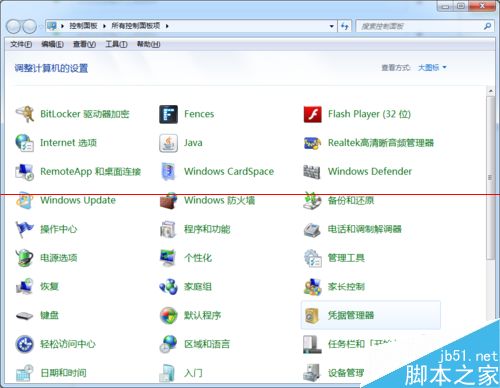Click the vertical scrollbar thumb
Viewport: 500px width, 388px height.
click(x=490, y=177)
